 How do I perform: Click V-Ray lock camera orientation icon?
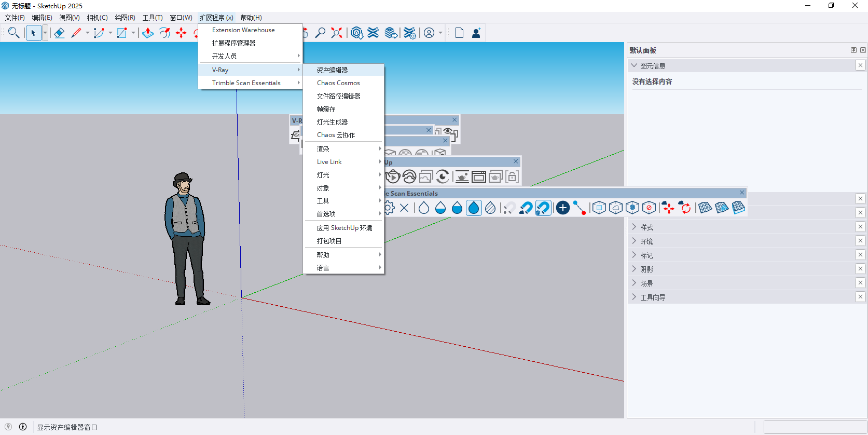pyautogui.click(x=512, y=176)
